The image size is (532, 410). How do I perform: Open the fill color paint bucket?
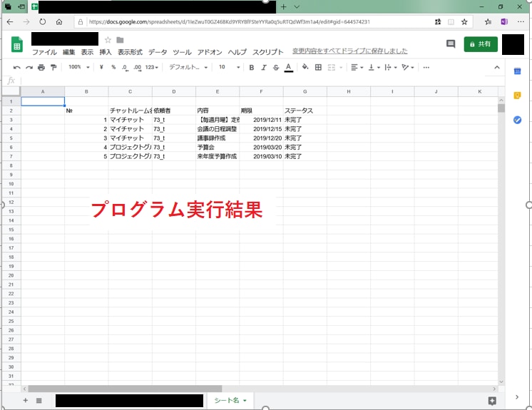pyautogui.click(x=305, y=67)
